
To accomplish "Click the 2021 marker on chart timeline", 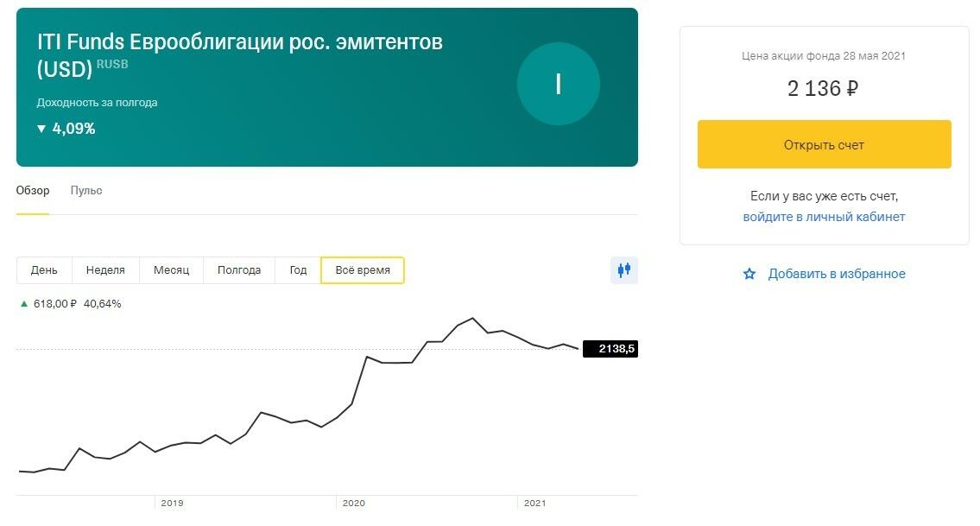I will pos(535,503).
